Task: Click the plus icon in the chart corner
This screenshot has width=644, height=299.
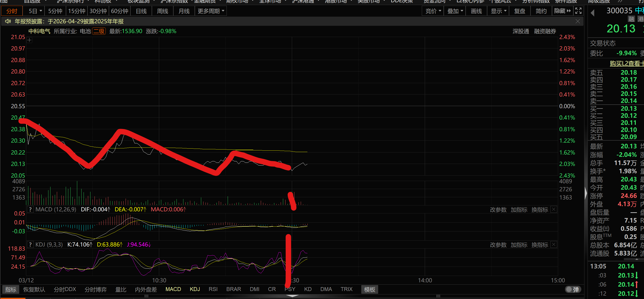Action: click(29, 40)
